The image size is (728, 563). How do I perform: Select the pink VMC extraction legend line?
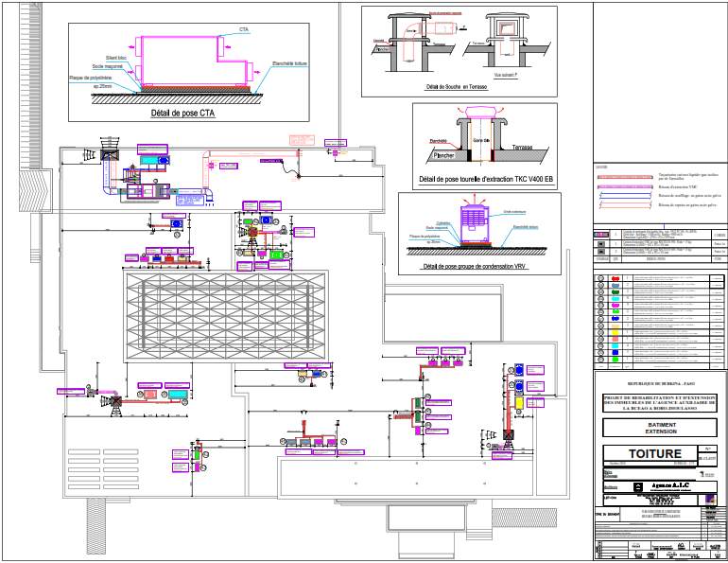[x=624, y=187]
